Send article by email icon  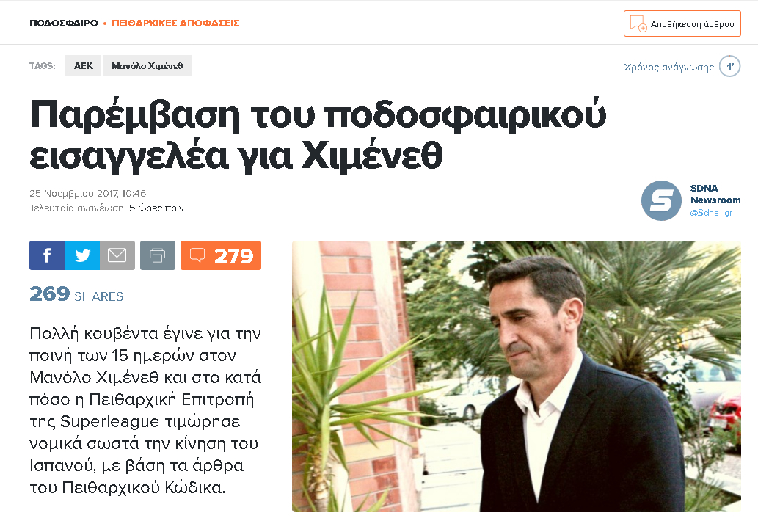coord(117,255)
